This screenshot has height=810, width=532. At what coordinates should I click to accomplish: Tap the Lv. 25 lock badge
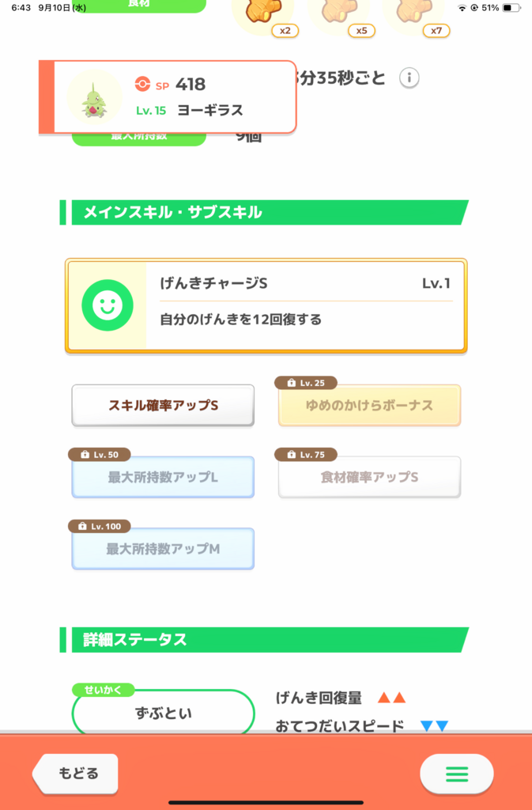point(306,383)
